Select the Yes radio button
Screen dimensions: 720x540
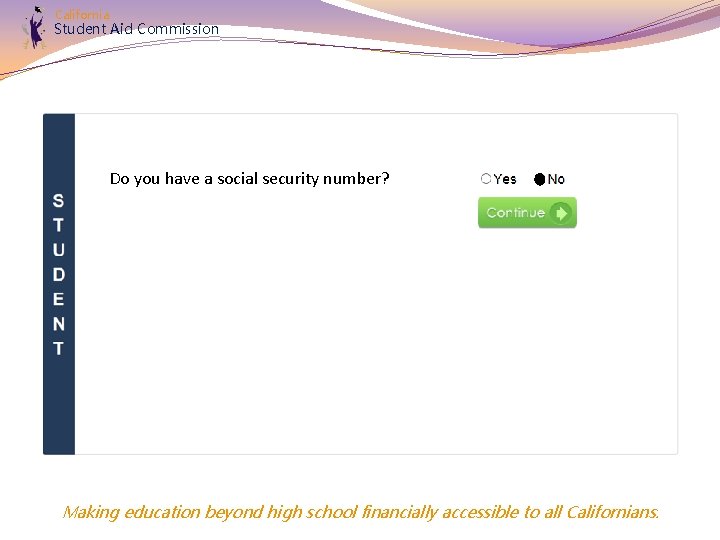click(x=486, y=179)
